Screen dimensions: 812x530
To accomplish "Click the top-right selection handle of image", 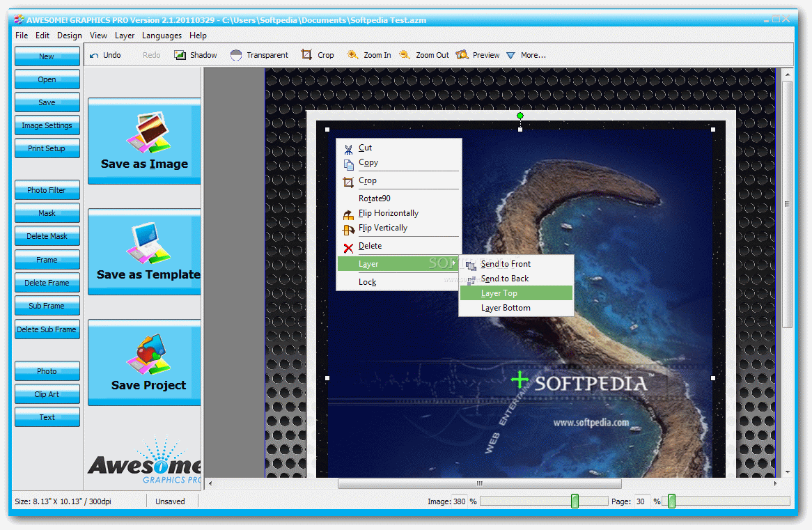I will click(x=713, y=130).
